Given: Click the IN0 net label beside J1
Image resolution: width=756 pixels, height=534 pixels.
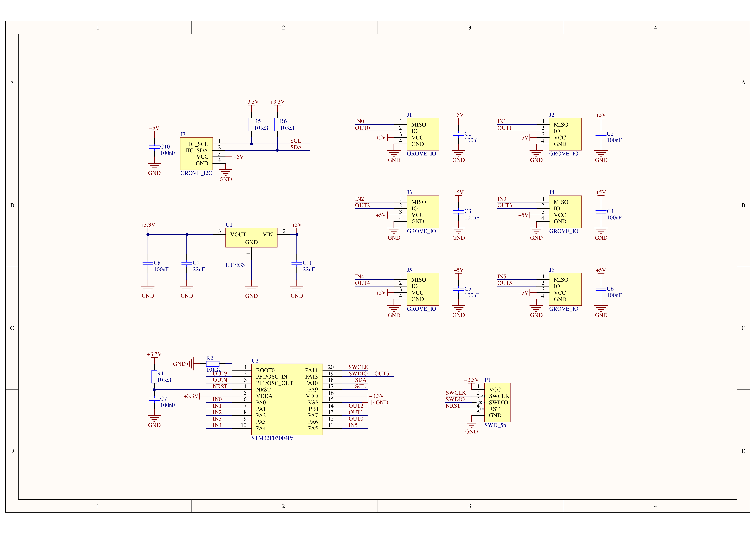Looking at the screenshot, I should [x=360, y=121].
